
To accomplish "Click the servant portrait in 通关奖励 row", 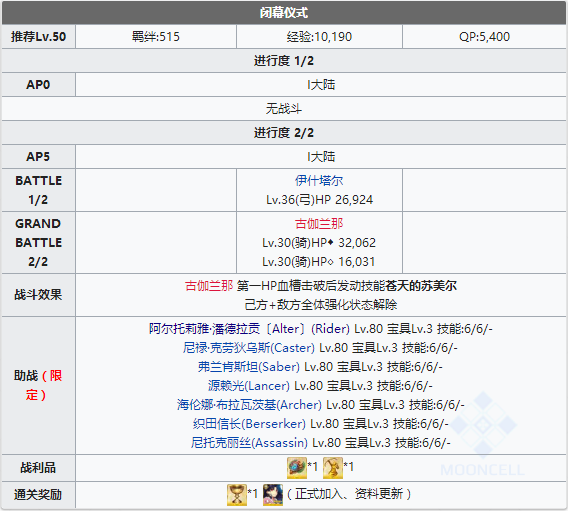I will (273, 494).
